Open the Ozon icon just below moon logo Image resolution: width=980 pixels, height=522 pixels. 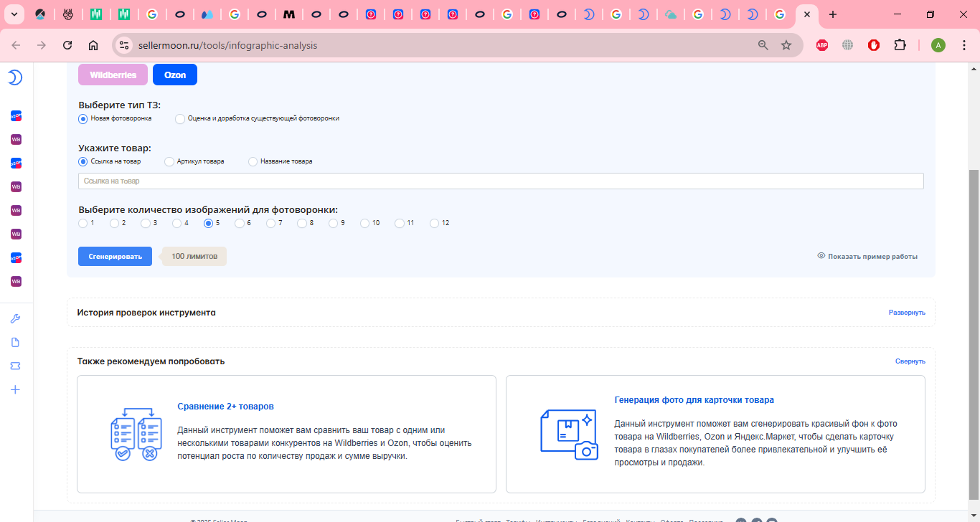(x=16, y=115)
